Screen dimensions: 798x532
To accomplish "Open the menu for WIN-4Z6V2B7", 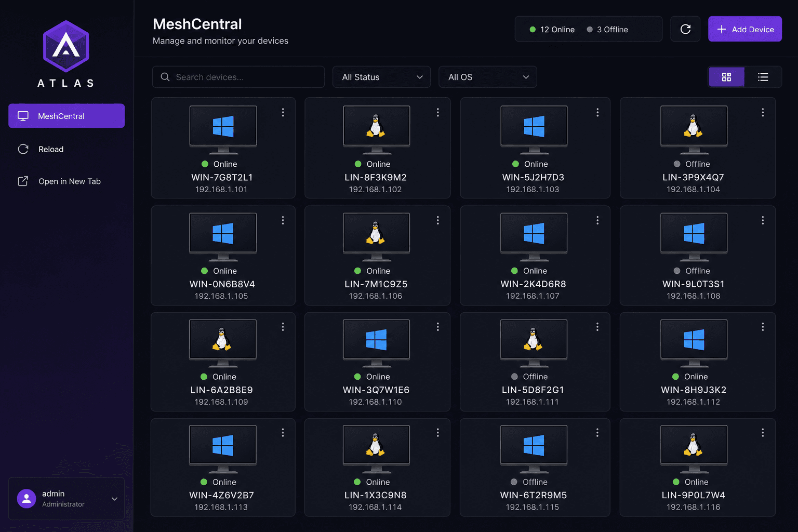I will [283, 432].
